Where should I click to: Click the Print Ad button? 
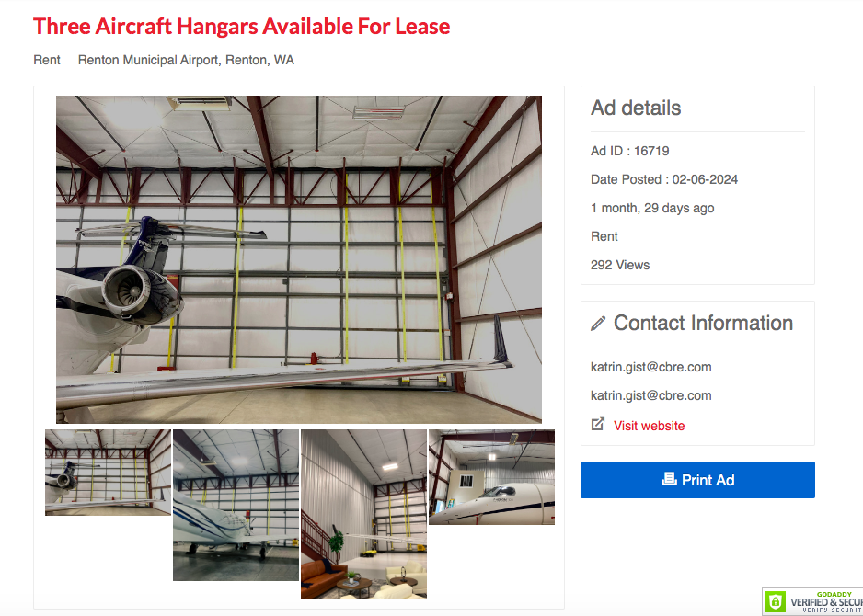coord(697,480)
